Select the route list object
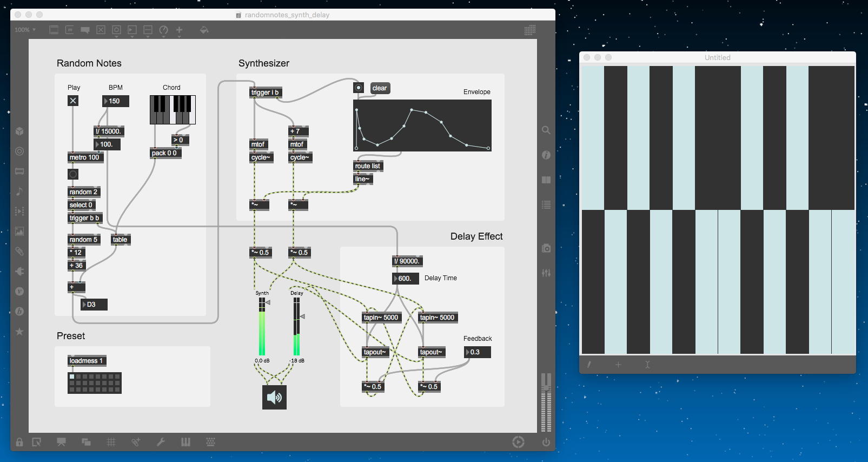Image resolution: width=868 pixels, height=462 pixels. coord(368,166)
